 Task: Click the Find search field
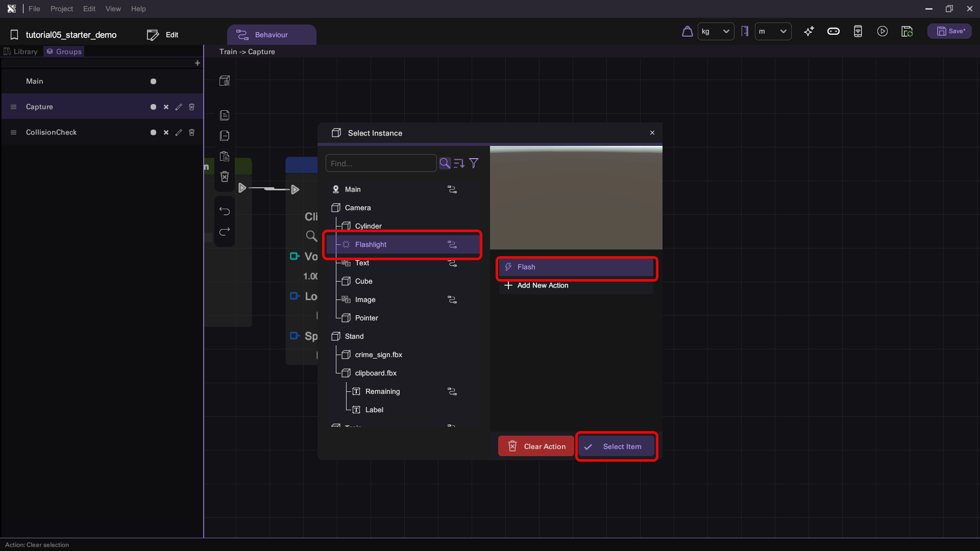pyautogui.click(x=381, y=163)
